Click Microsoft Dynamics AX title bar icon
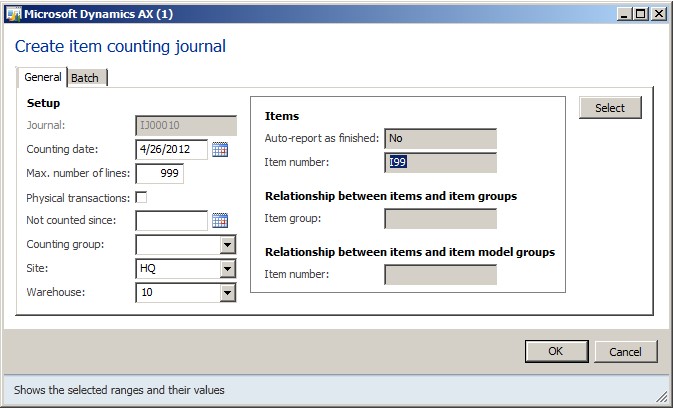This screenshot has width=673, height=408. tap(13, 14)
